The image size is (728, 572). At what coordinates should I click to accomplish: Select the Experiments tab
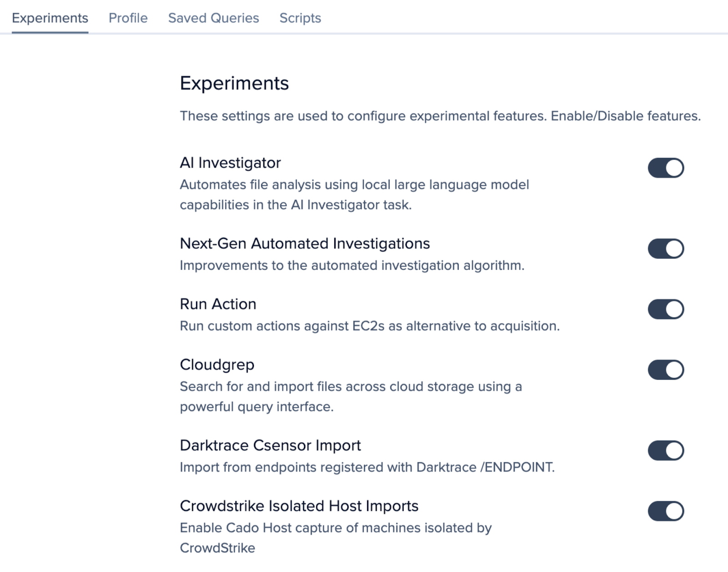[50, 18]
